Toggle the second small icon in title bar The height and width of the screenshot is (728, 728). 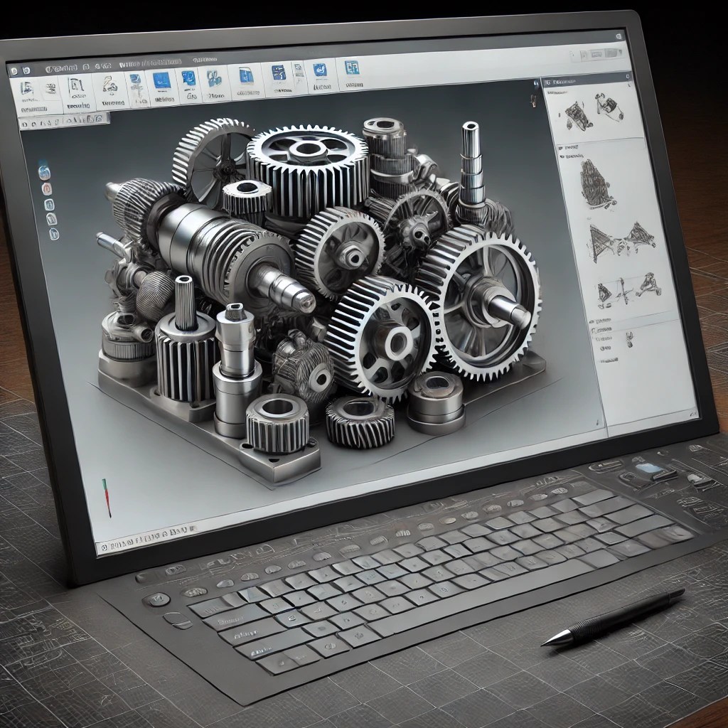[26, 70]
